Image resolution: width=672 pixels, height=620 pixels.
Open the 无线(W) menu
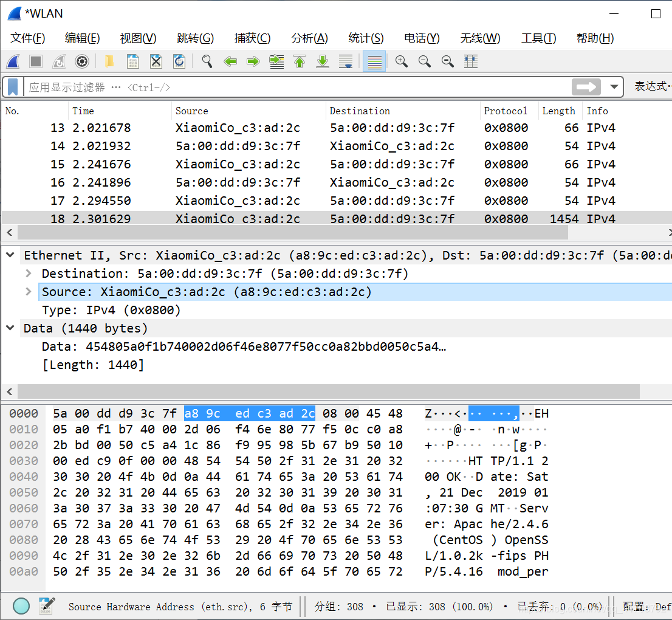(x=480, y=38)
